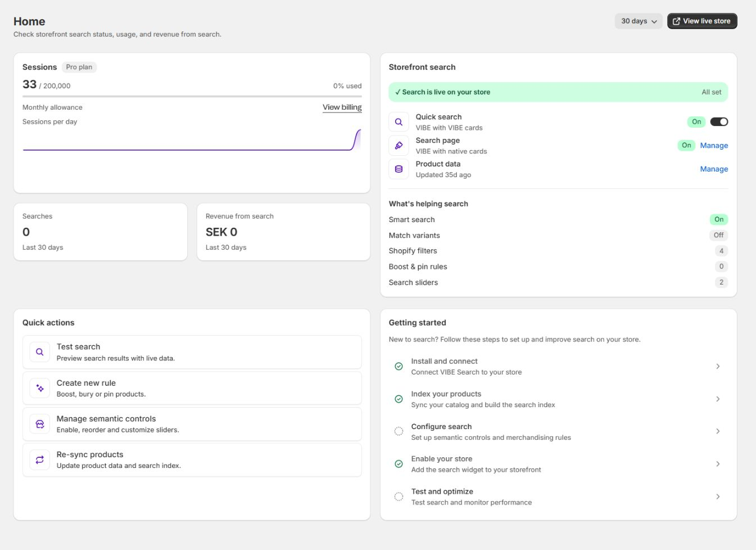Open the View live store button
Viewport: 756px width, 550px height.
702,21
